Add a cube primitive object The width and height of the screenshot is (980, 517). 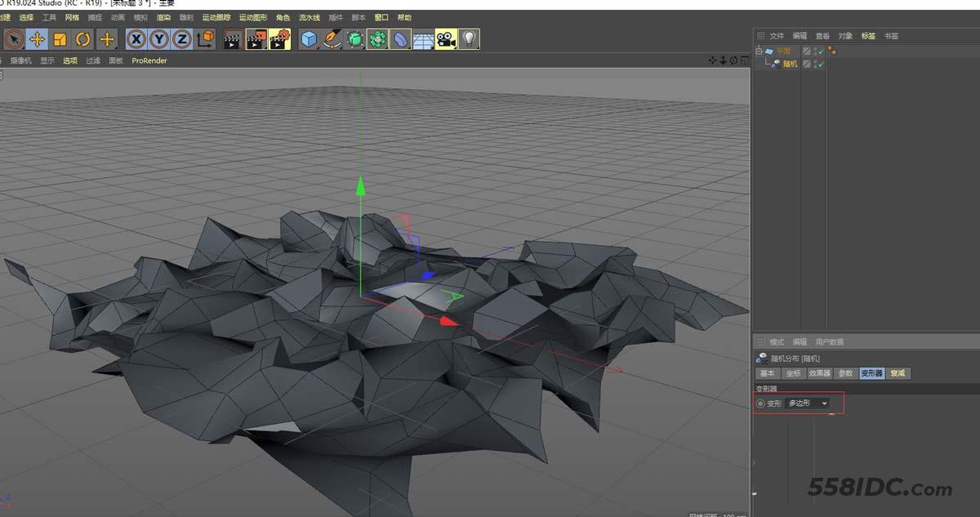(309, 38)
